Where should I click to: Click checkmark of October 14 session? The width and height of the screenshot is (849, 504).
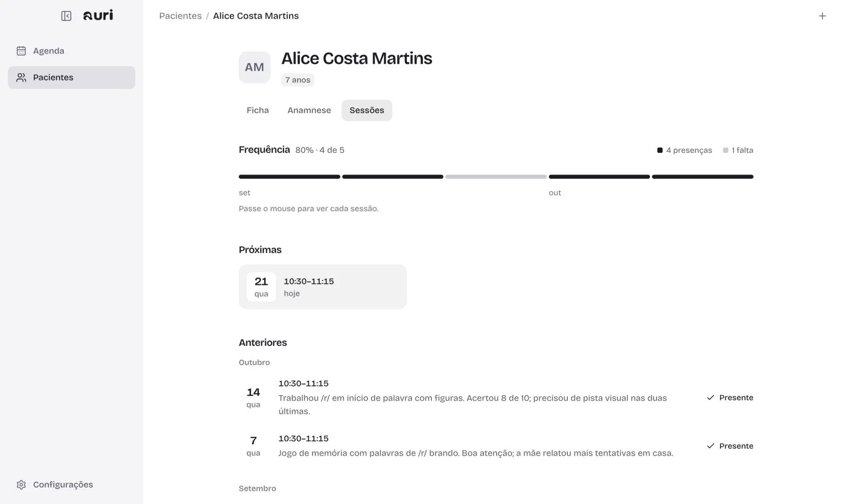(711, 397)
